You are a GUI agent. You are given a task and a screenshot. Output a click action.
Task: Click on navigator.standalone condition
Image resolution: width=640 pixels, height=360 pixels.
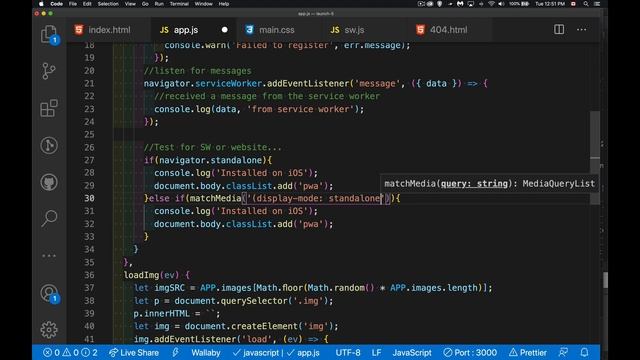212,160
